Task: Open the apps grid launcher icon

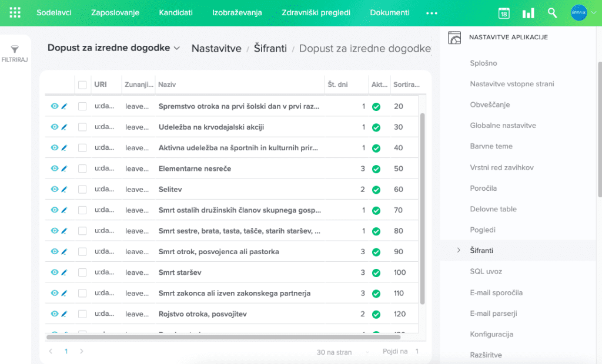Action: click(15, 13)
